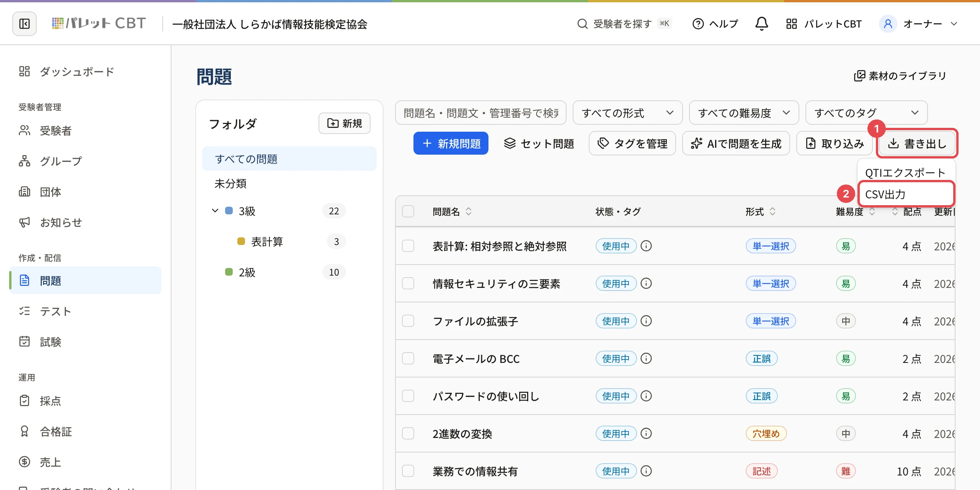Click the help question mark icon
This screenshot has width=980, height=490.
point(698,24)
